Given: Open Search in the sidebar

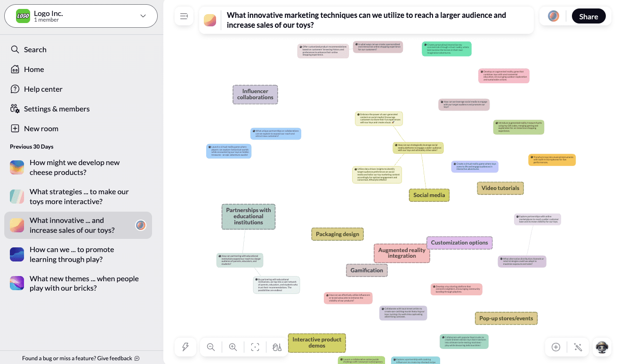Looking at the screenshot, I should (x=35, y=49).
